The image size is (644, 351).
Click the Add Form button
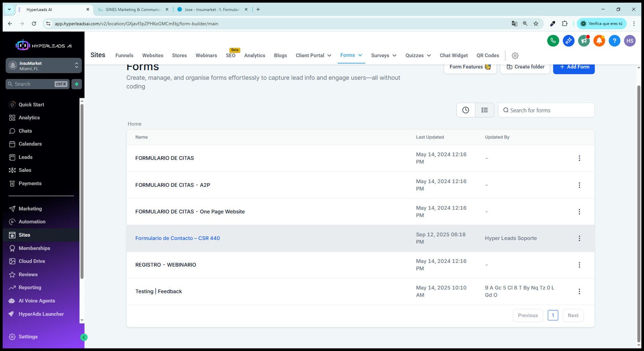coord(574,67)
